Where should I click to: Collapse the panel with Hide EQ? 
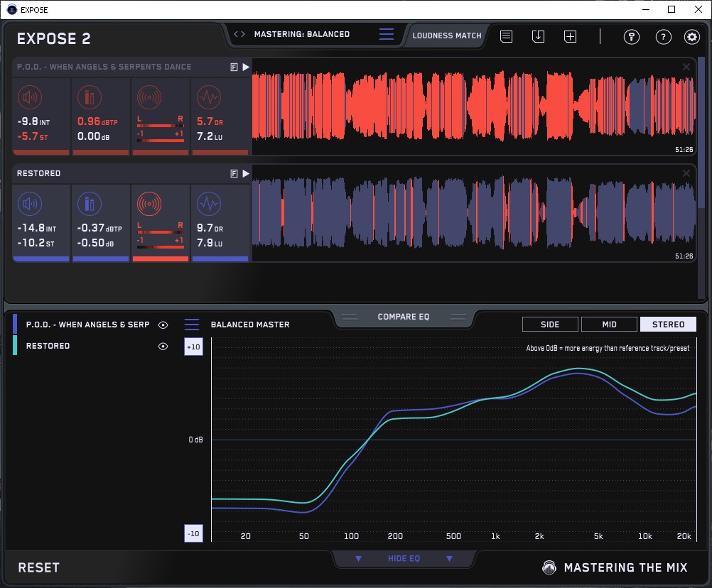pos(404,559)
